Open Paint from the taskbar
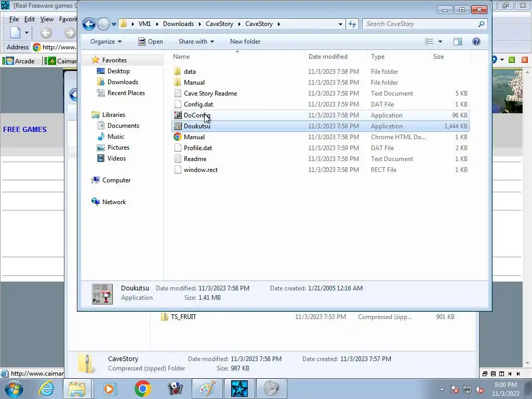Image resolution: width=532 pixels, height=399 pixels. (207, 389)
